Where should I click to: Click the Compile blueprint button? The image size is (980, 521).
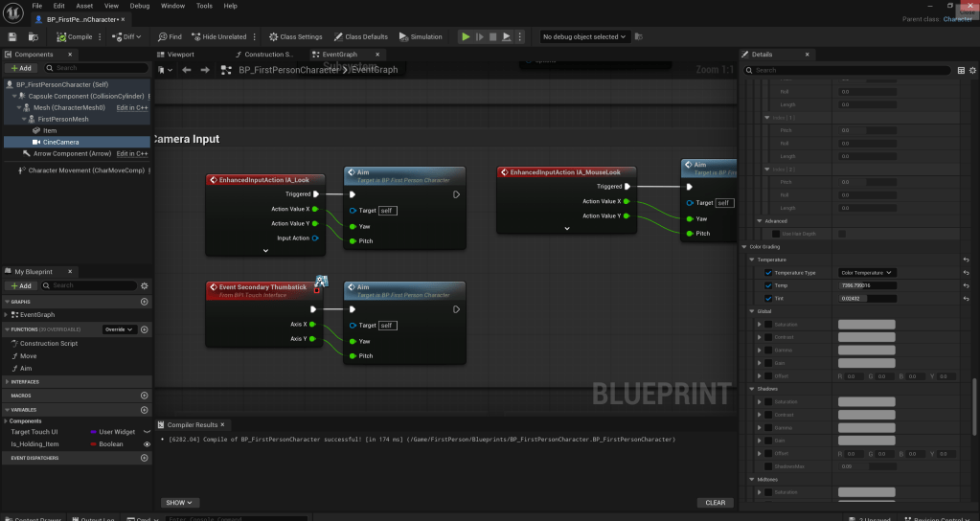click(74, 37)
